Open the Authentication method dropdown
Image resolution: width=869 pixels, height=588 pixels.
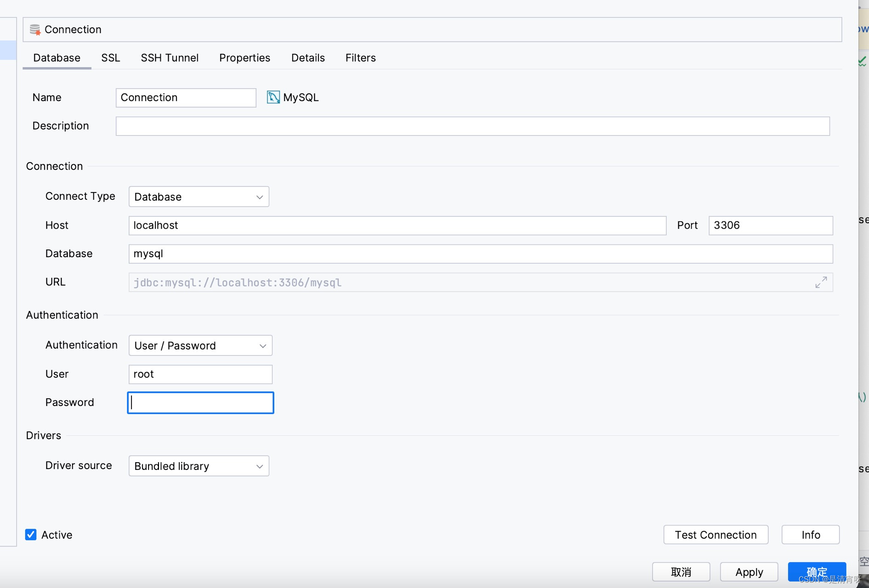click(200, 345)
